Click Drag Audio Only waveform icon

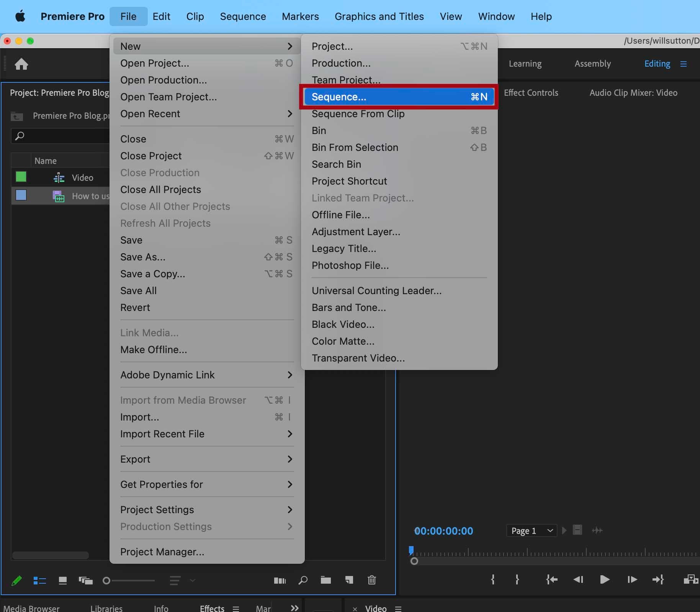pyautogui.click(x=597, y=530)
